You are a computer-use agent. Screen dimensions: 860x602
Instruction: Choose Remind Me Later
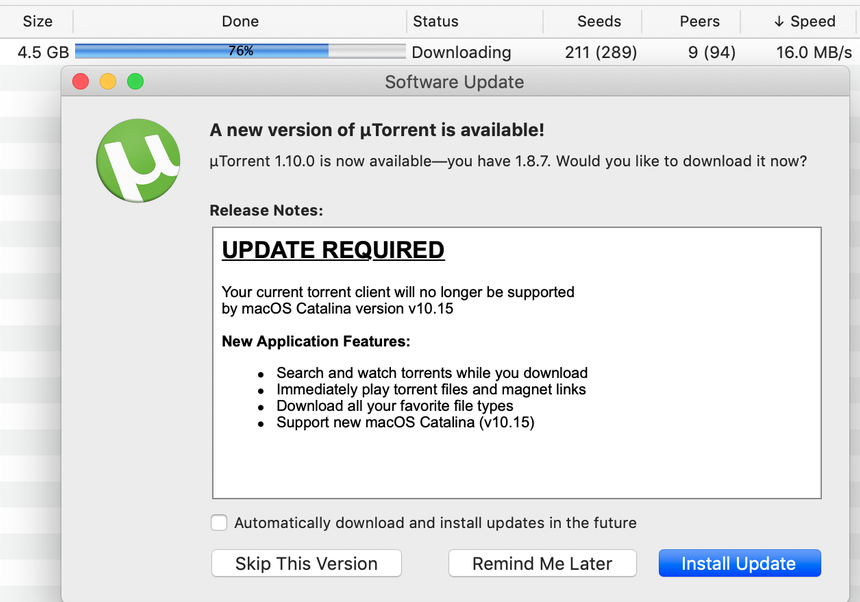(542, 563)
